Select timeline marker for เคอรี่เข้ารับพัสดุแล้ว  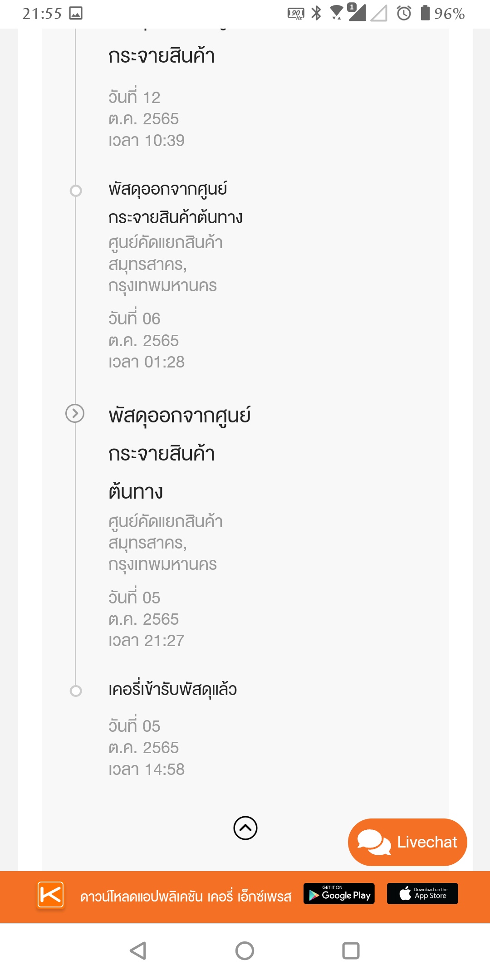[x=76, y=691]
